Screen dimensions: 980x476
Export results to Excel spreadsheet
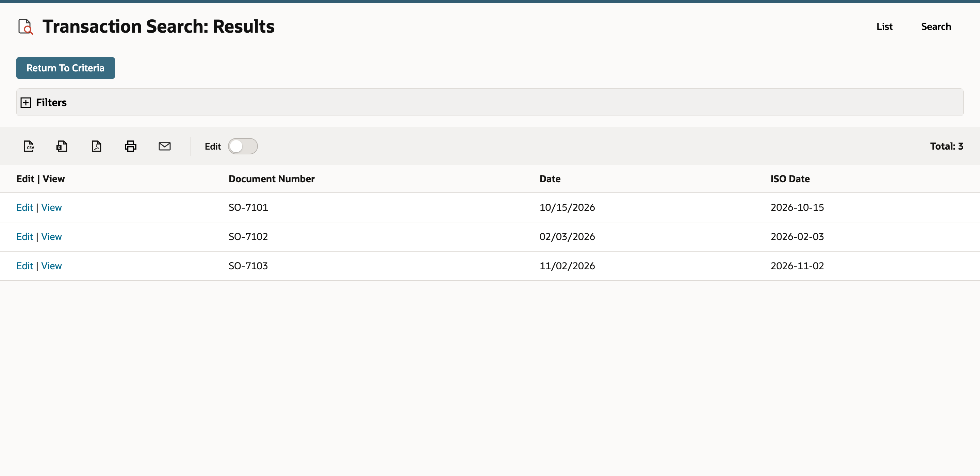pyautogui.click(x=62, y=146)
